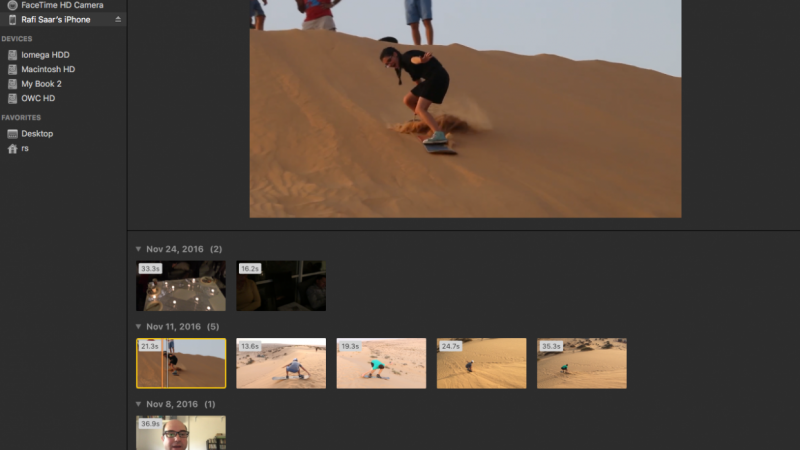800x450 pixels.
Task: Select the 35.3s dune clip
Action: pos(582,363)
